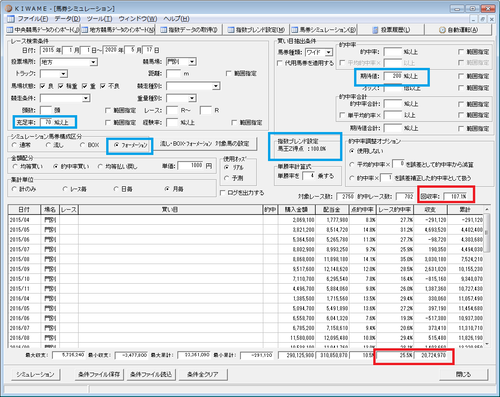Open the ヘルプ menu
This screenshot has width=500, height=397.
176,19
